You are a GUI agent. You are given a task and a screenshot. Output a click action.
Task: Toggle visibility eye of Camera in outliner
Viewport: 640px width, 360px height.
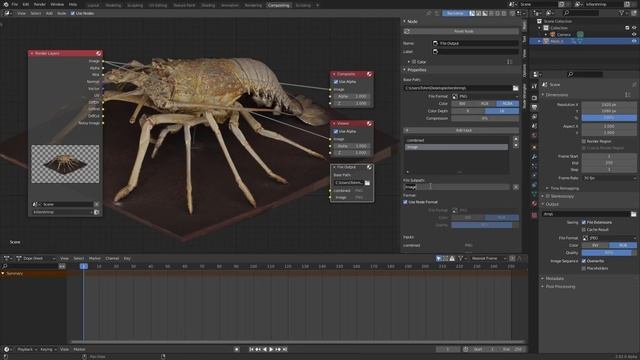tap(634, 35)
